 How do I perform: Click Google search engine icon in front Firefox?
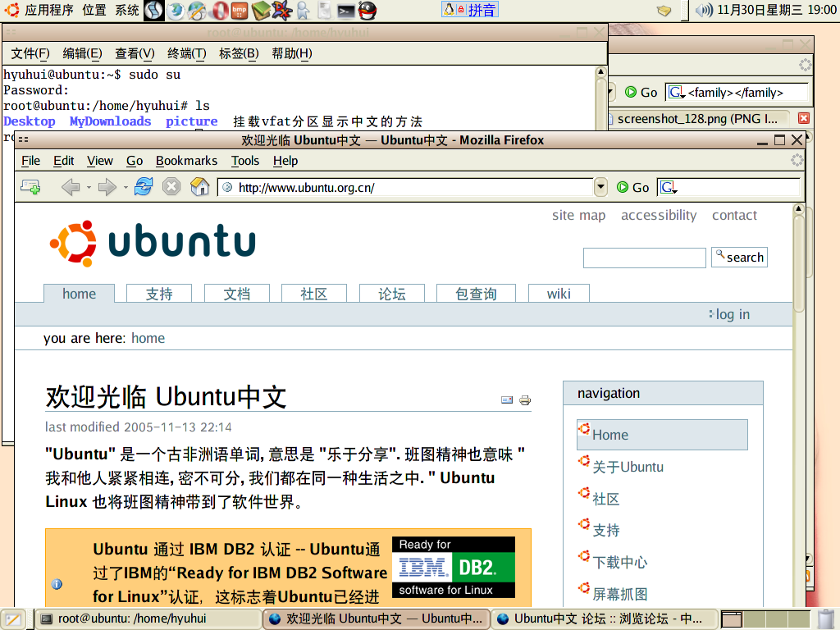[x=668, y=187]
